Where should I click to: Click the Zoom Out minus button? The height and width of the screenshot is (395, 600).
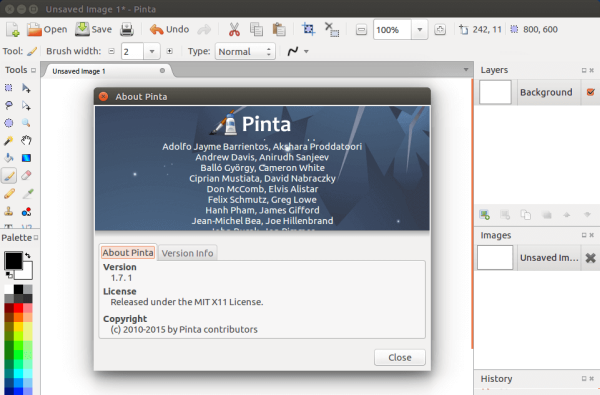click(361, 29)
